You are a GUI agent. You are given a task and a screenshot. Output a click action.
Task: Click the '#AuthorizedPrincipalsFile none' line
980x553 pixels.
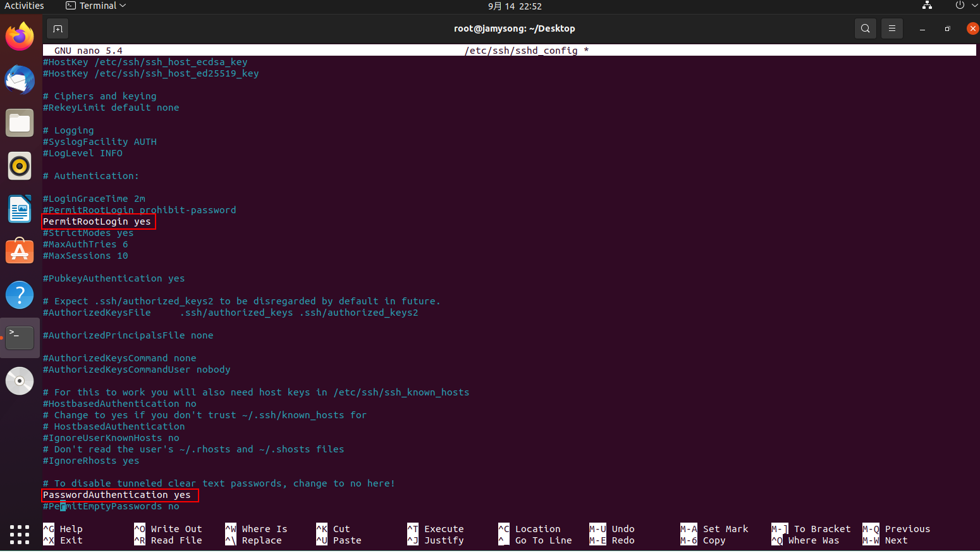128,335
